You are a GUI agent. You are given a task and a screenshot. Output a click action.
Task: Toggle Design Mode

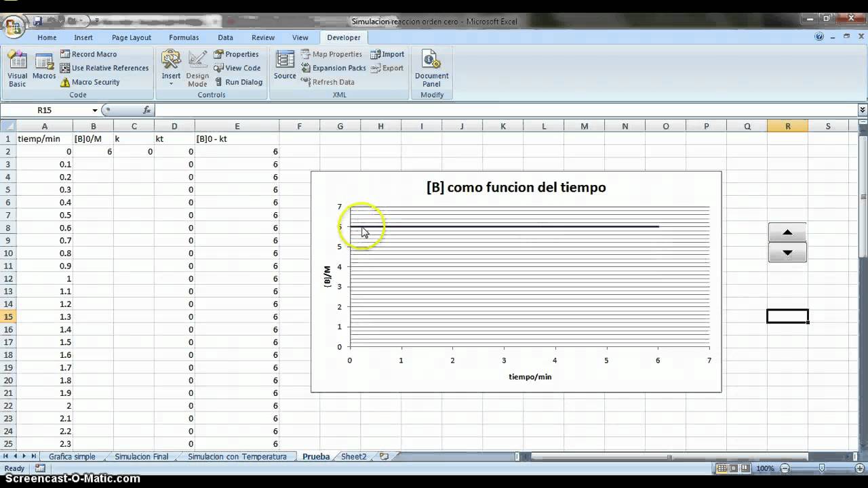click(x=197, y=69)
